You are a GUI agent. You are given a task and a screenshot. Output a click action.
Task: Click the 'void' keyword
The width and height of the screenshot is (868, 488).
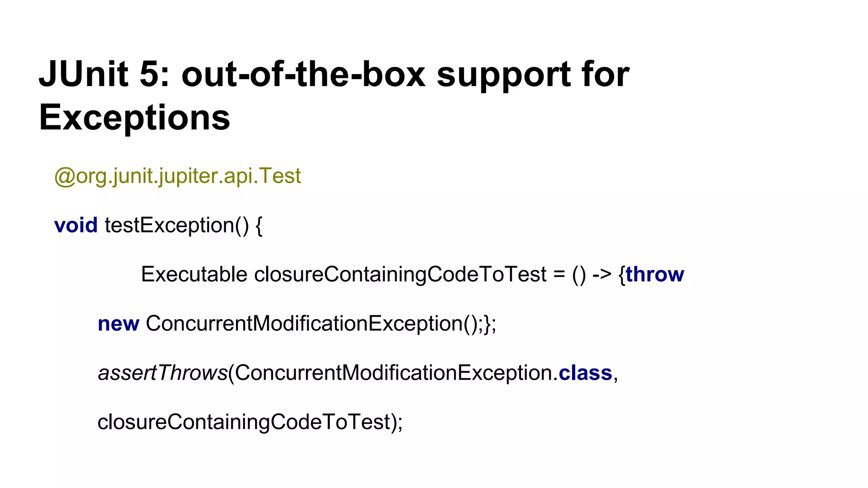[x=76, y=225]
